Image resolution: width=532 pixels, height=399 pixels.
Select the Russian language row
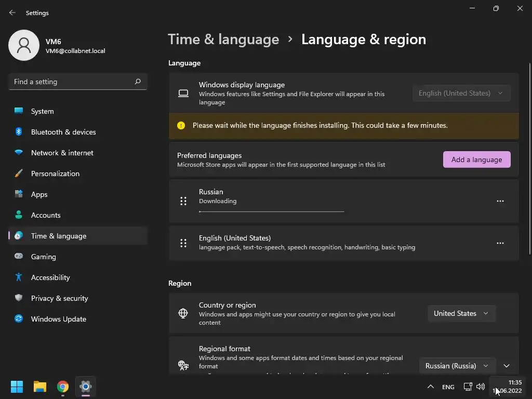tap(344, 201)
